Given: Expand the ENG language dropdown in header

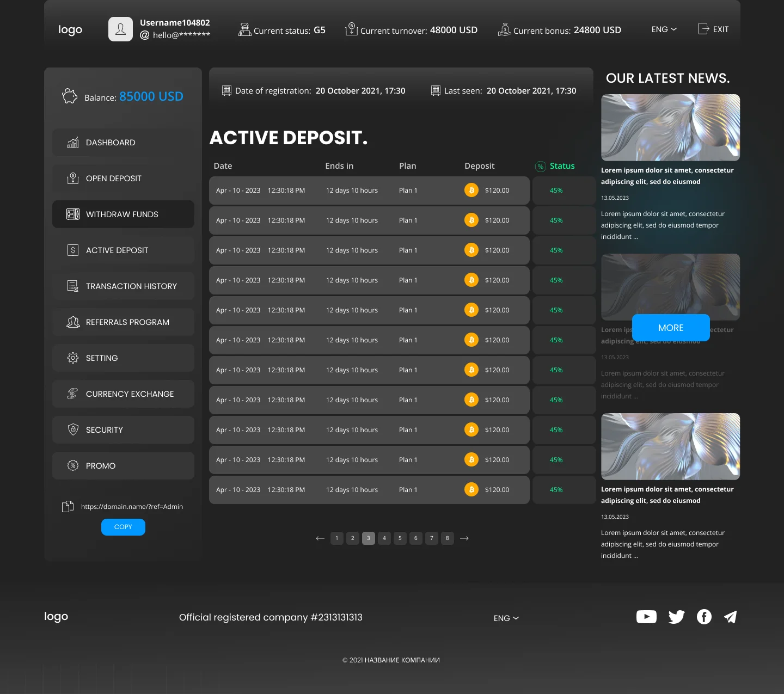Looking at the screenshot, I should click(664, 29).
